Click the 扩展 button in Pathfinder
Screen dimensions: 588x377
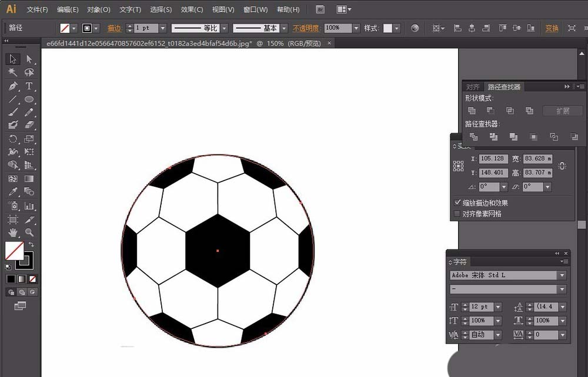[x=562, y=110]
